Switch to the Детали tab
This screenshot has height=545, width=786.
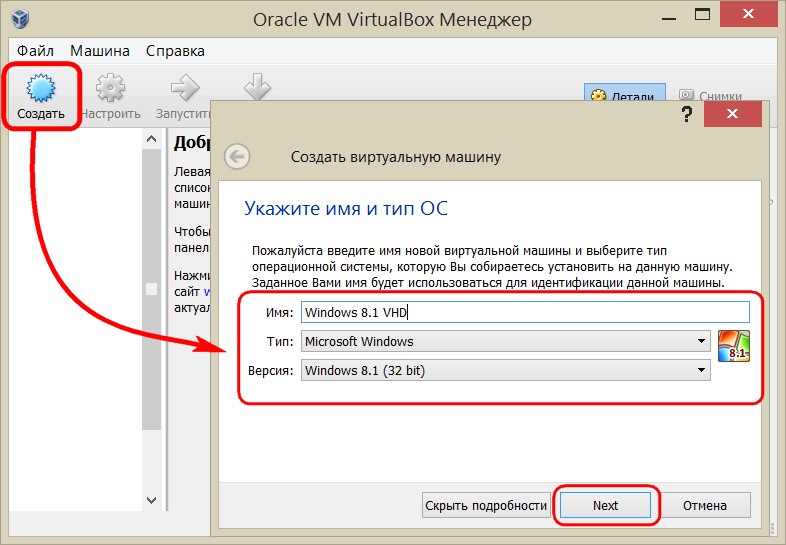coord(625,93)
